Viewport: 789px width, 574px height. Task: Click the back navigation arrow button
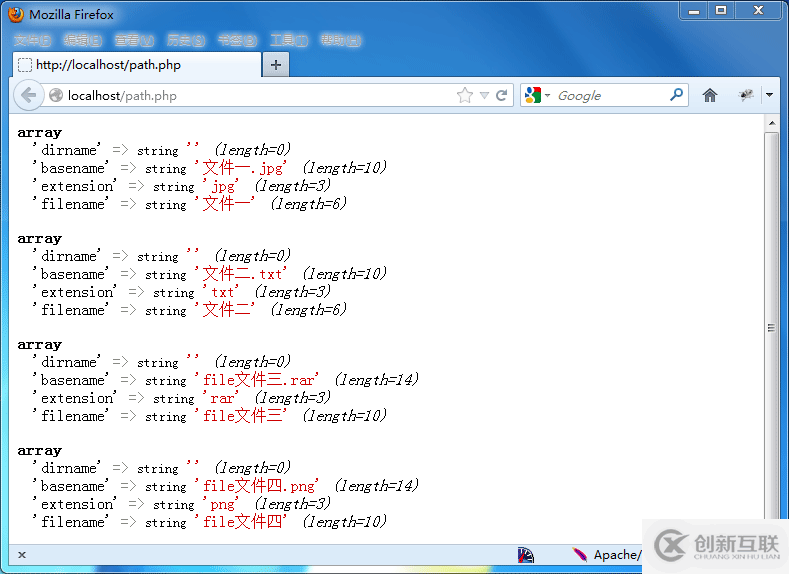click(x=28, y=96)
